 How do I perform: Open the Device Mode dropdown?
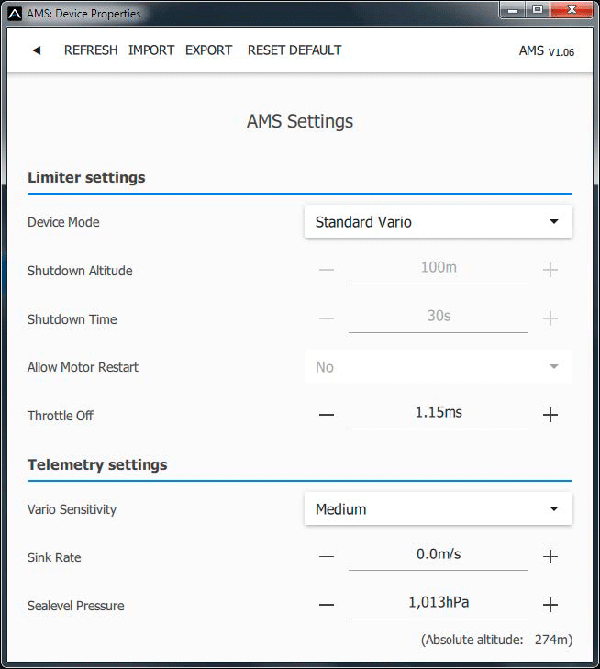click(x=437, y=222)
